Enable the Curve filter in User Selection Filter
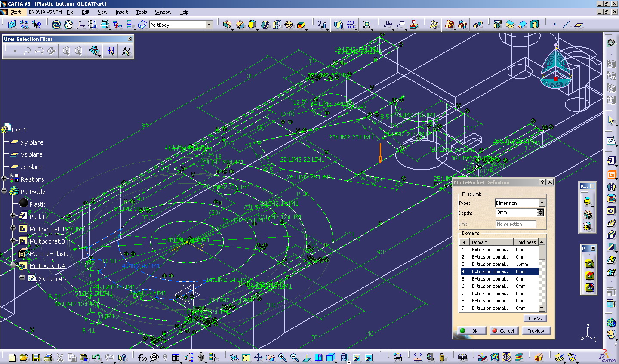 (x=27, y=51)
